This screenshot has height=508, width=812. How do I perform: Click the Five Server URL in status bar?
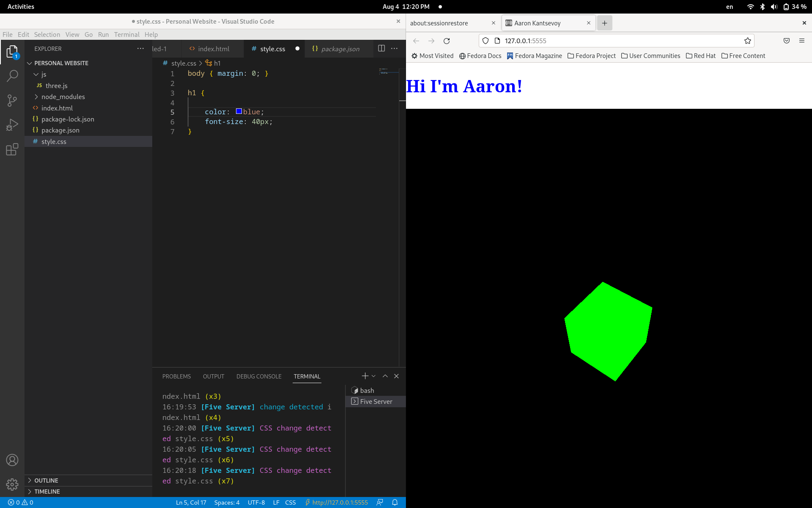click(340, 502)
